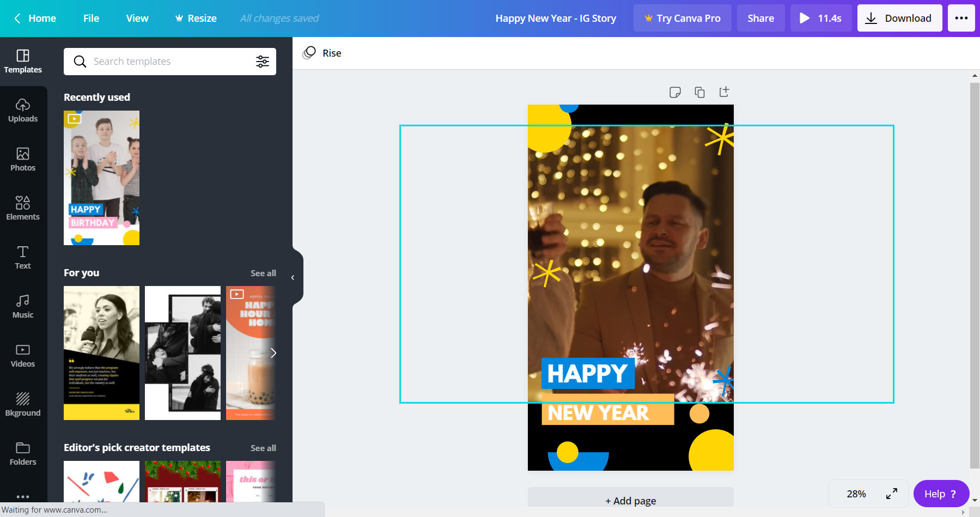Focus the Search templates field
The height and width of the screenshot is (517, 980).
170,62
